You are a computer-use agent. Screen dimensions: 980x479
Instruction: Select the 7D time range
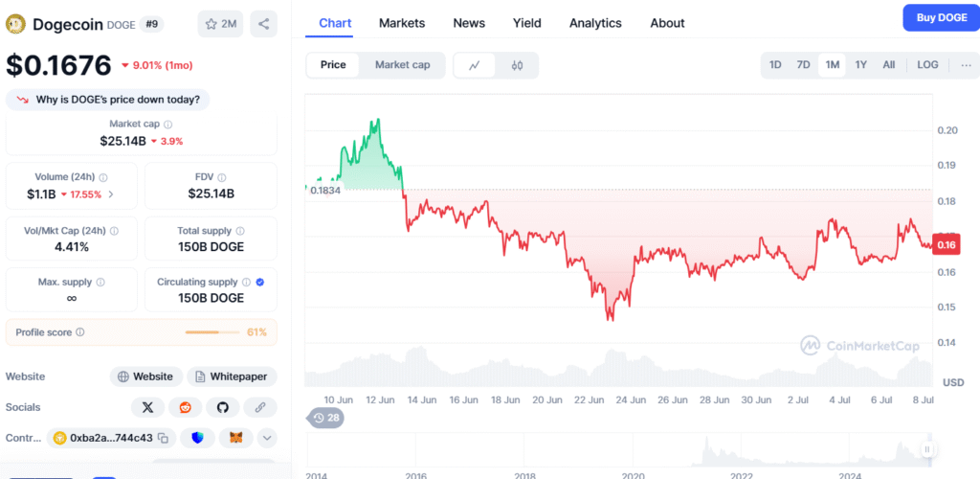[804, 65]
